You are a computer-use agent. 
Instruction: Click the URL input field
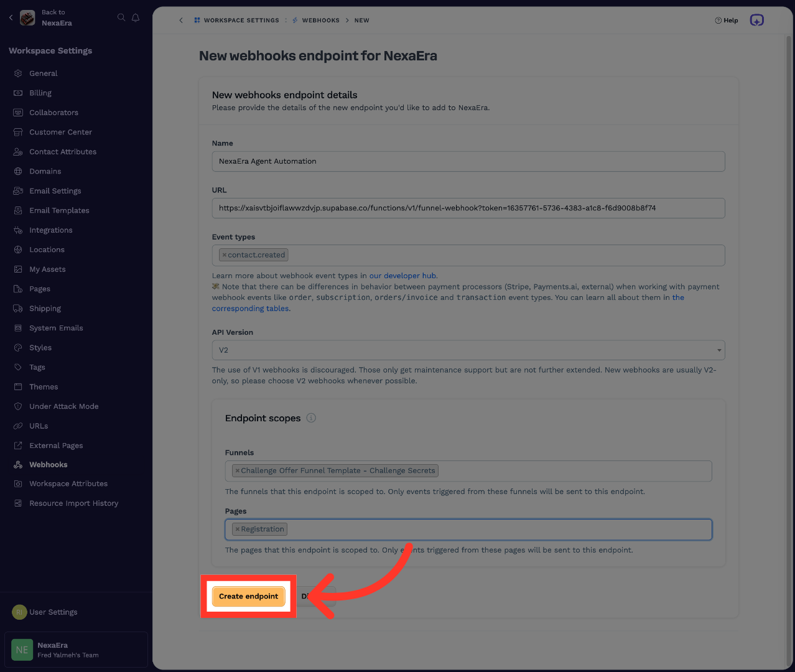coord(468,208)
